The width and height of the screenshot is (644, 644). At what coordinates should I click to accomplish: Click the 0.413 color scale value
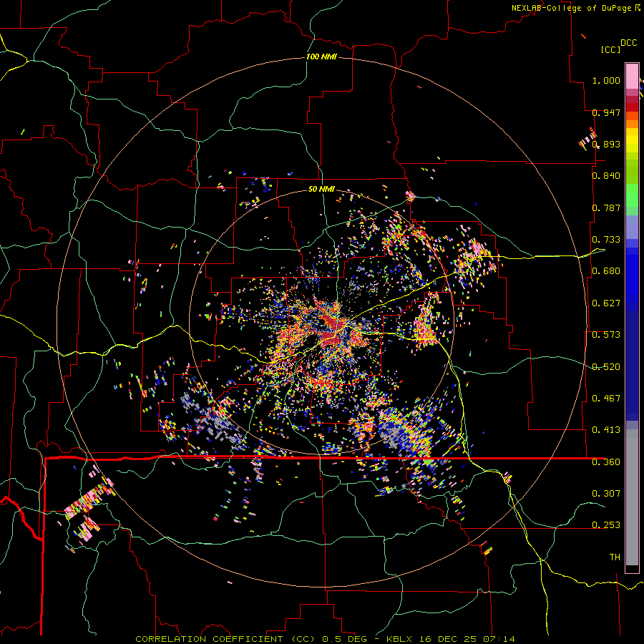tap(606, 430)
